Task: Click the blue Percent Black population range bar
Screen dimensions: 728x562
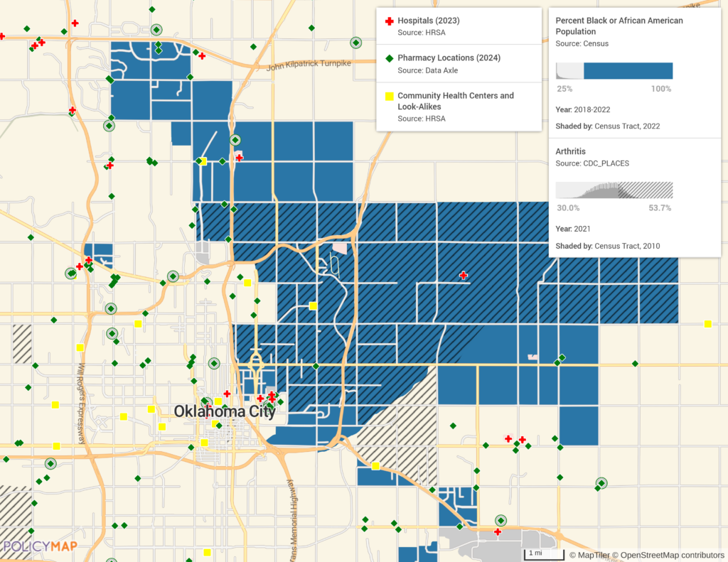Action: click(628, 71)
